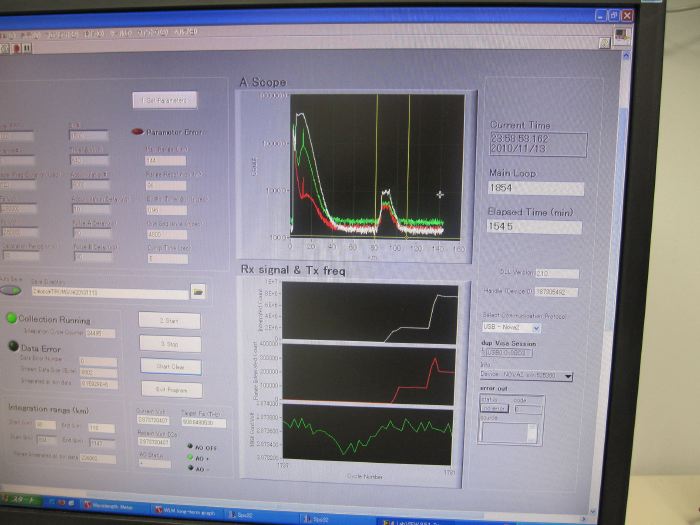Select the AO - radio indicator
Screen dimensions: 700x525
click(x=192, y=467)
